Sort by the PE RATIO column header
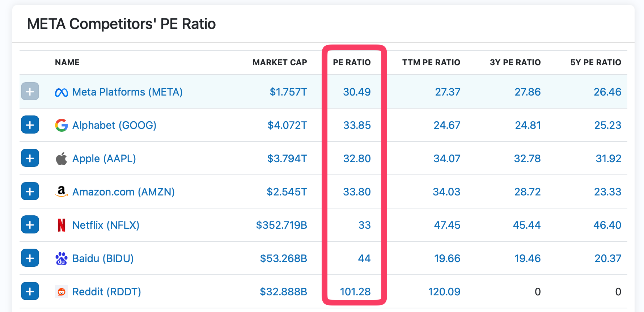The width and height of the screenshot is (644, 312). [352, 62]
